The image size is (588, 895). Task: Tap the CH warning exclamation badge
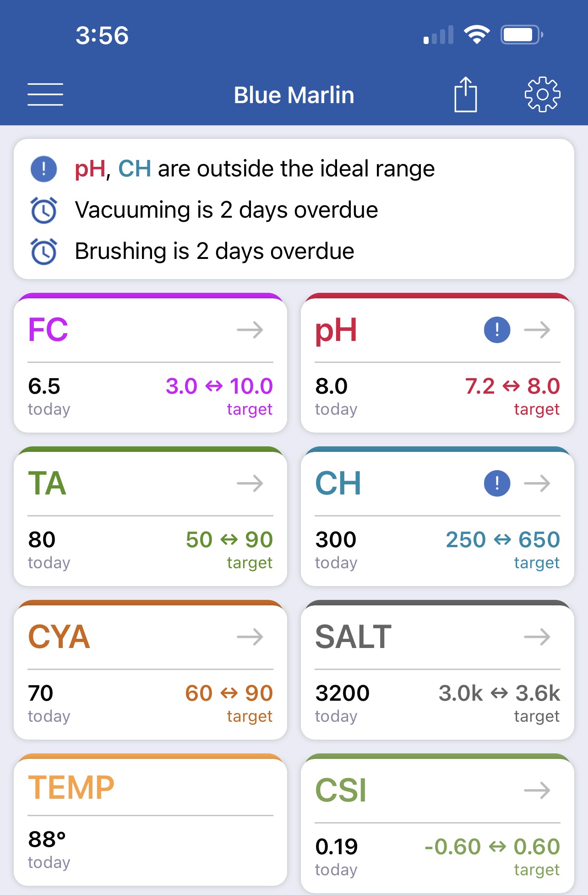(x=497, y=483)
